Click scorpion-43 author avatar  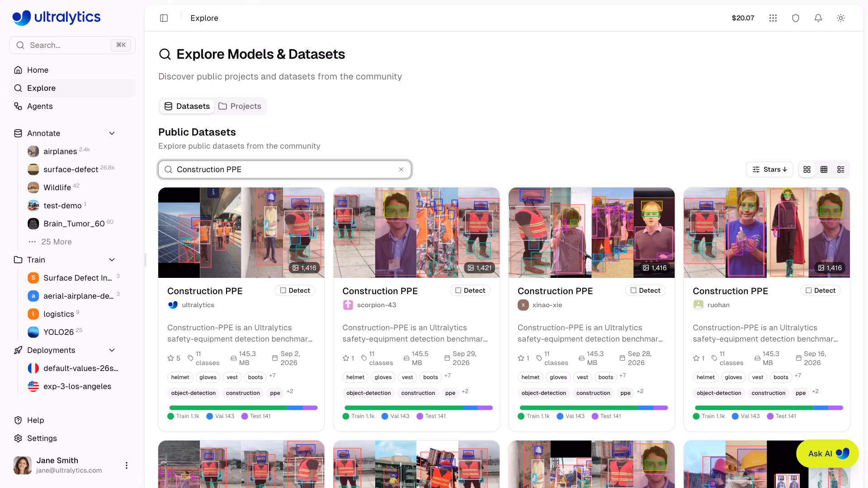(348, 305)
